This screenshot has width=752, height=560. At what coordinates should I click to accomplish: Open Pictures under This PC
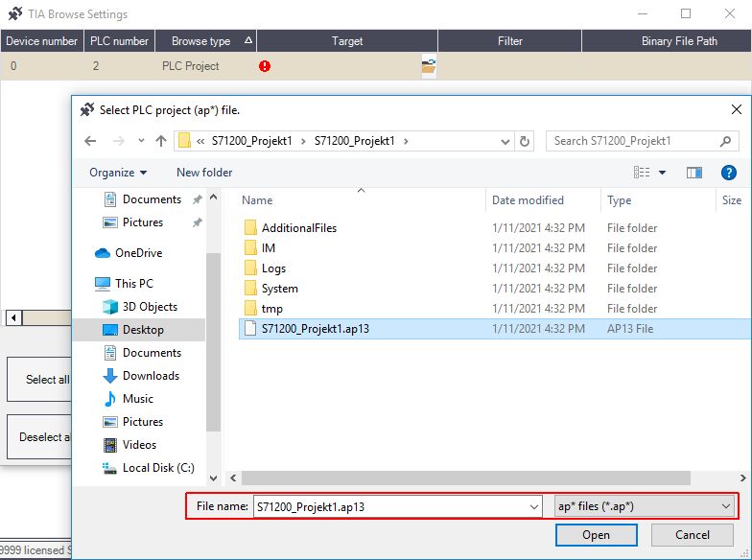[x=132, y=422]
